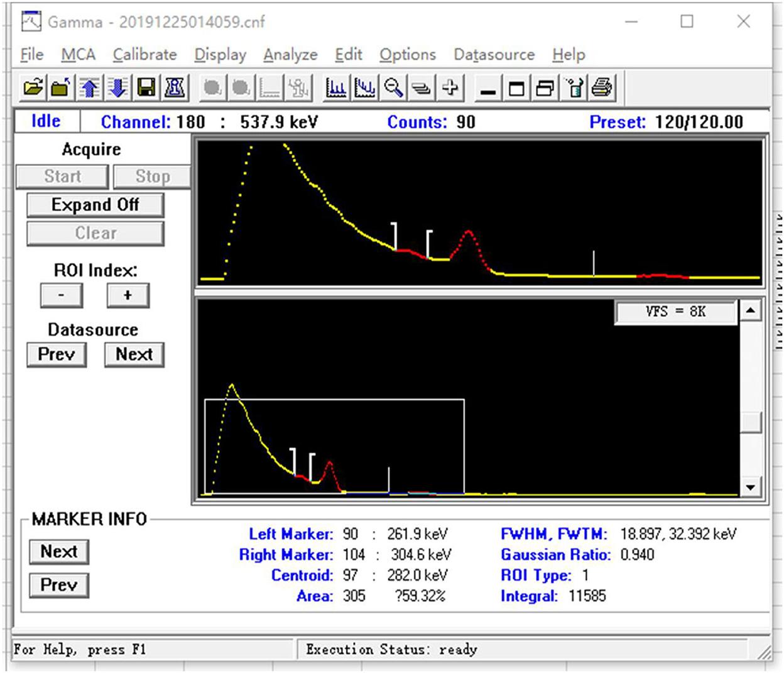The width and height of the screenshot is (784, 673).
Task: Click the first blue spectrum plot icon
Action: click(x=336, y=87)
